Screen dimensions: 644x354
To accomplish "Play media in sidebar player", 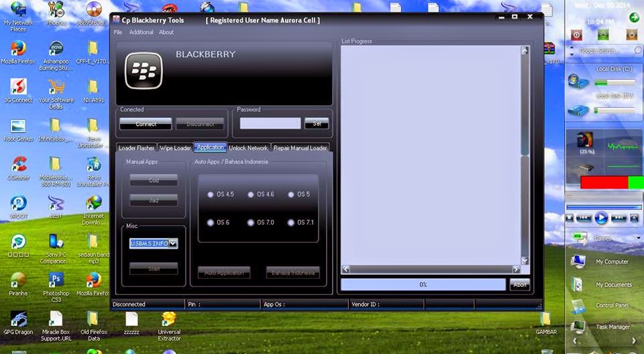I will [x=601, y=218].
